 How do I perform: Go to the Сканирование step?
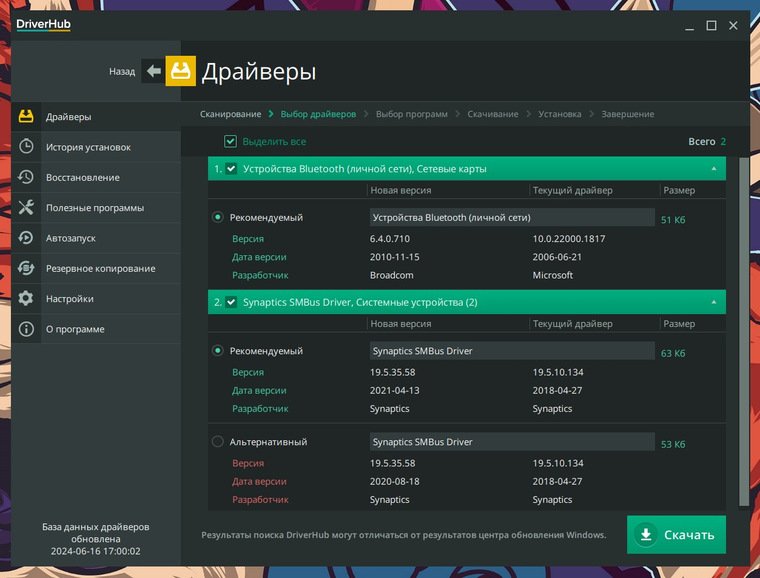pos(230,114)
